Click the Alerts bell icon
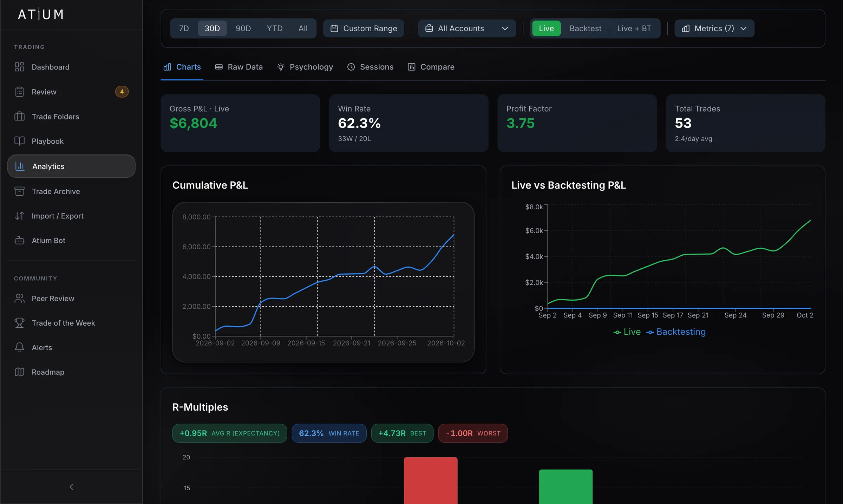The width and height of the screenshot is (843, 504). [x=19, y=347]
